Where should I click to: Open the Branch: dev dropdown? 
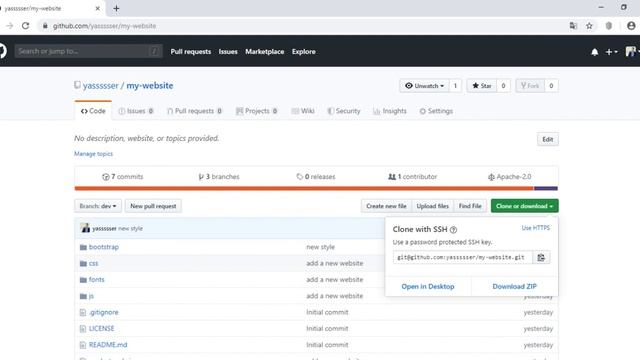[x=98, y=206]
